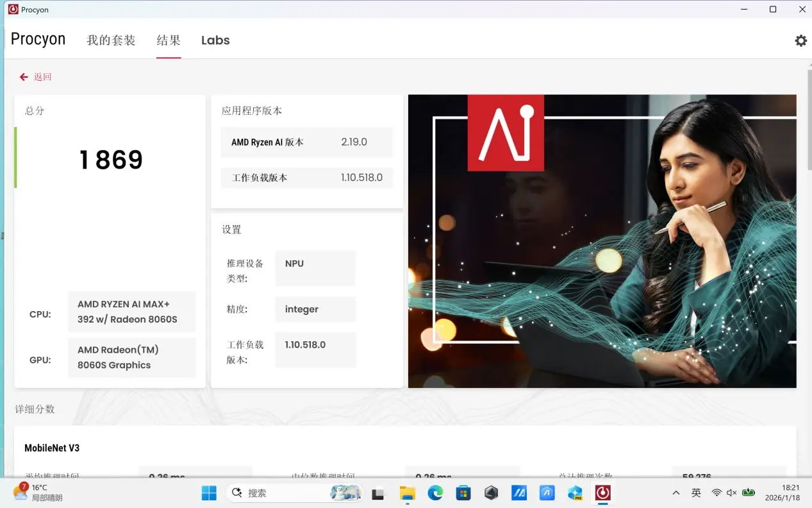812x508 pixels.
Task: Maximize the Procyon window
Action: (x=773, y=10)
